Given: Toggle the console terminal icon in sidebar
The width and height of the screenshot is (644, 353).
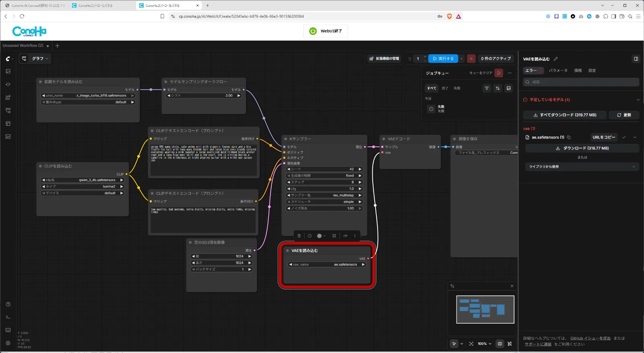Looking at the screenshot, I should 8,317.
